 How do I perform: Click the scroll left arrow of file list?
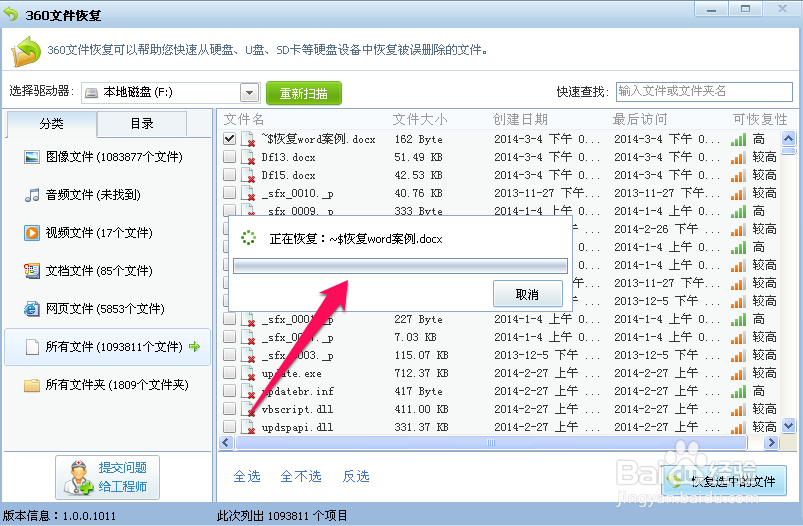click(x=226, y=443)
